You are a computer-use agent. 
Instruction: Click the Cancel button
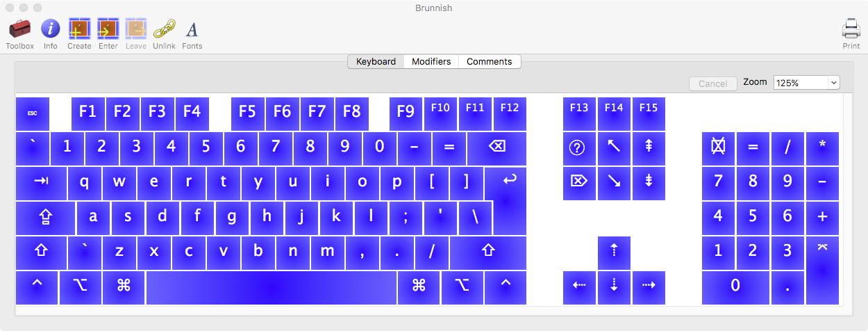pyautogui.click(x=712, y=83)
